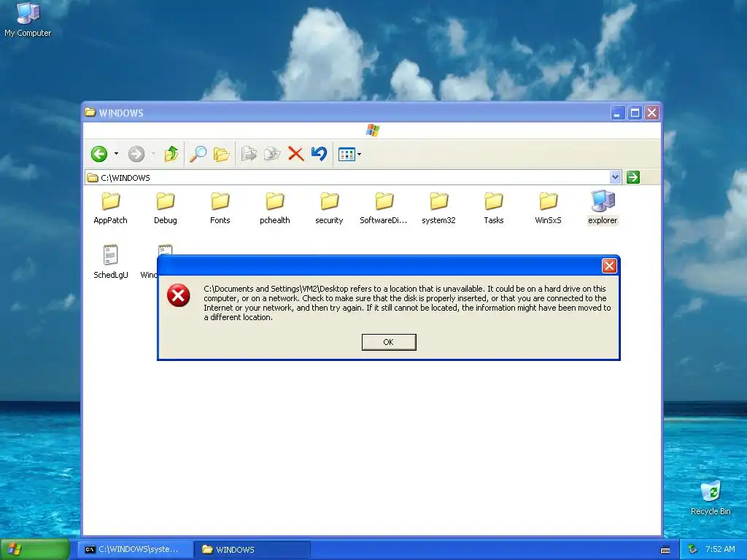Click the Move To toolbar icon
747x560 pixels.
249,154
